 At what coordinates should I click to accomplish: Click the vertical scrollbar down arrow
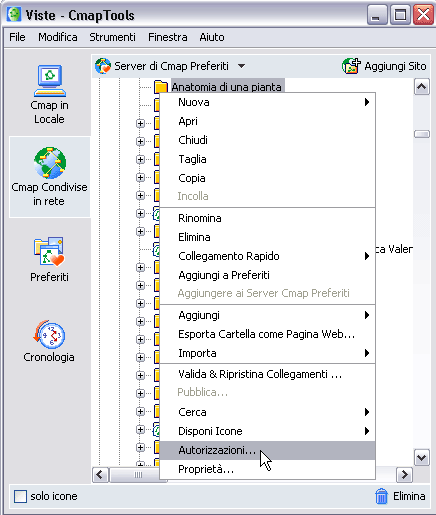(421, 458)
